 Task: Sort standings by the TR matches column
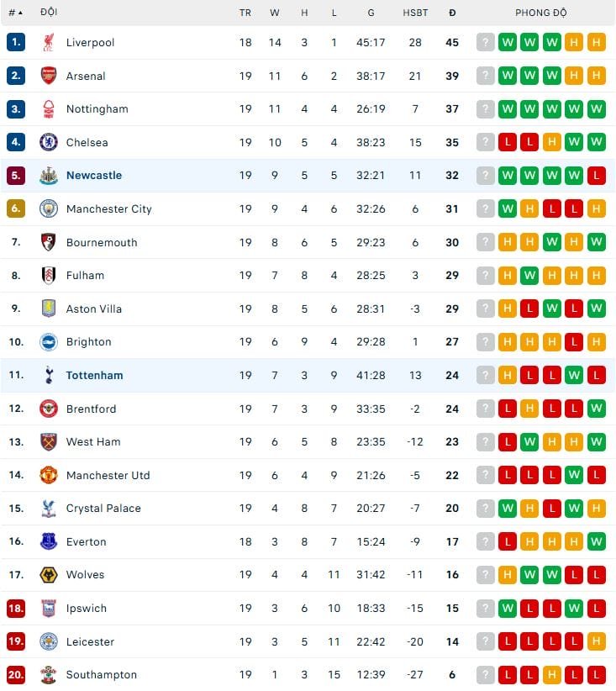[x=245, y=13]
